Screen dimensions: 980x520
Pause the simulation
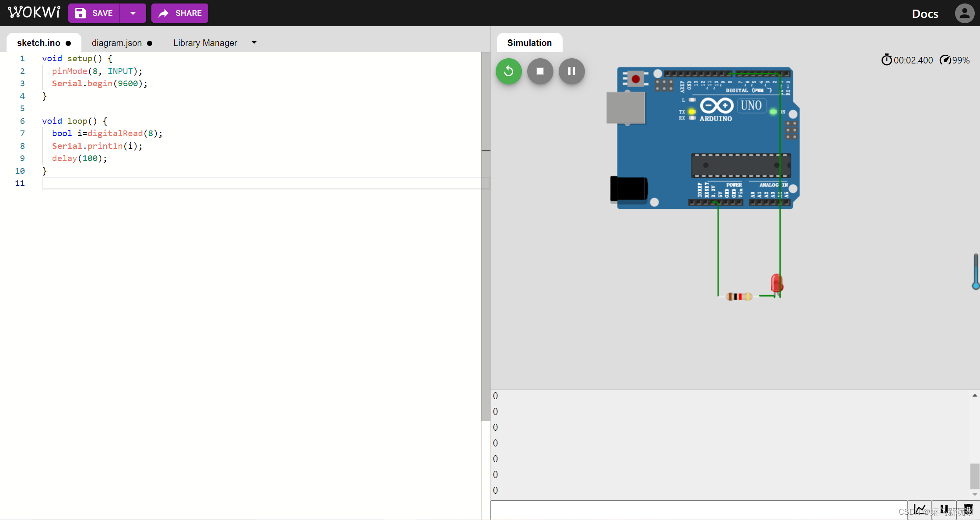[x=571, y=71]
